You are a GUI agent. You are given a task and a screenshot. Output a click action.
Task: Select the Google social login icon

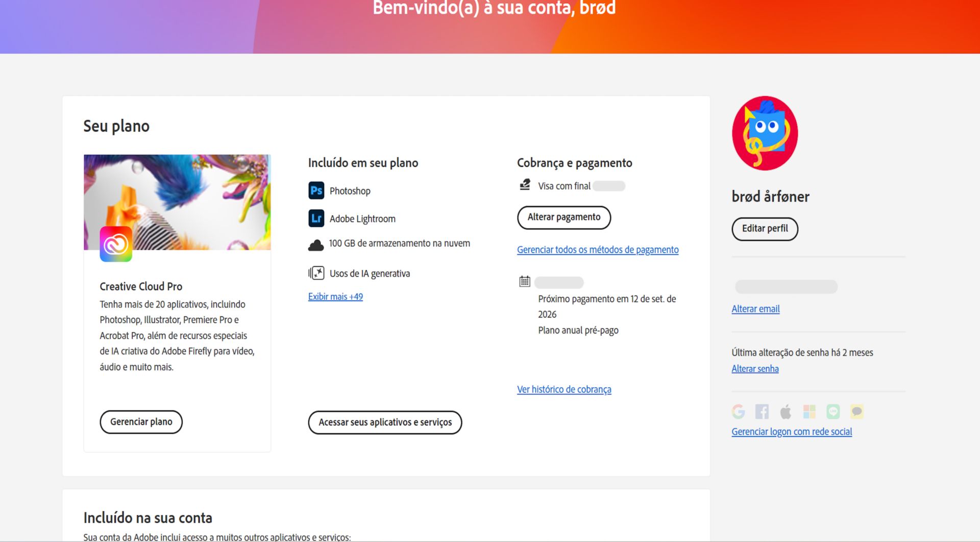pyautogui.click(x=739, y=412)
